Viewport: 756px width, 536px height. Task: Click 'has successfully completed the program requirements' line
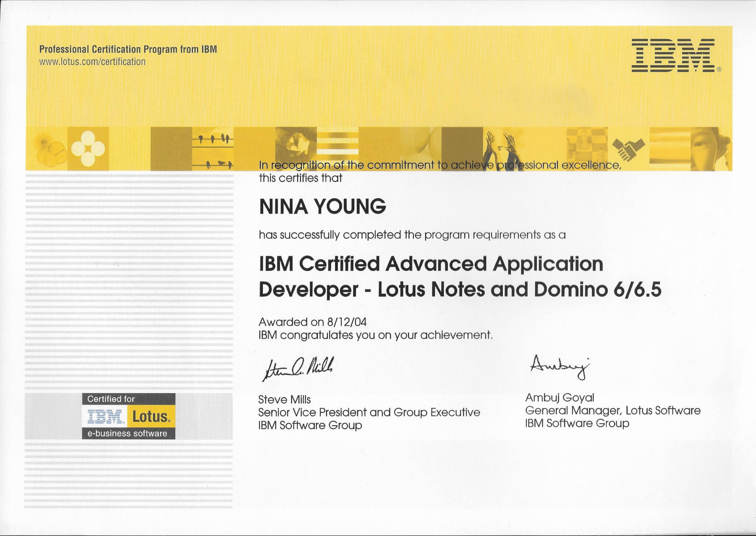412,235
